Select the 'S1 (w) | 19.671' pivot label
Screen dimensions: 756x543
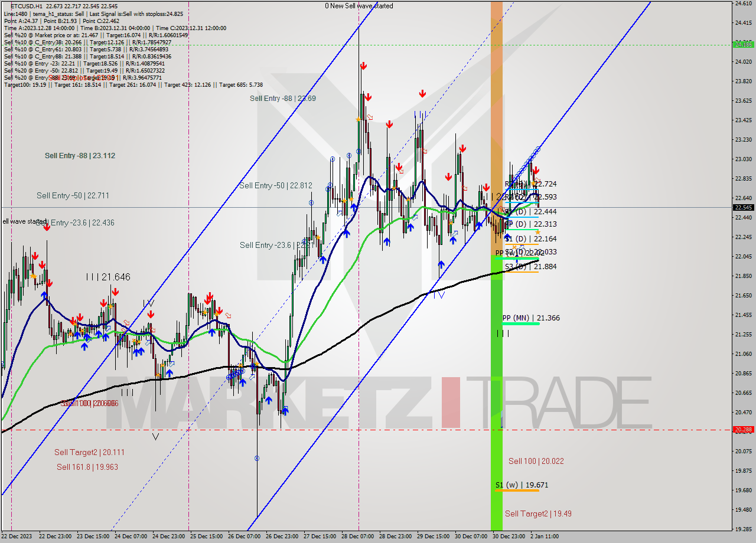(522, 485)
